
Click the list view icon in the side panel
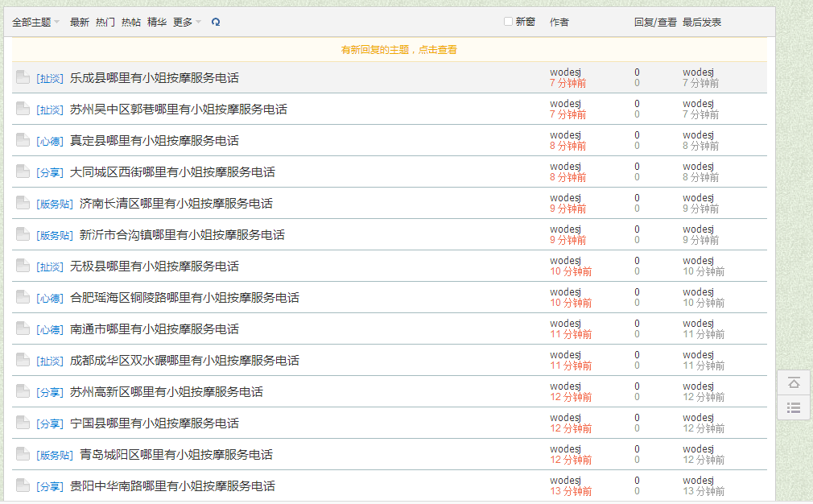pyautogui.click(x=794, y=408)
